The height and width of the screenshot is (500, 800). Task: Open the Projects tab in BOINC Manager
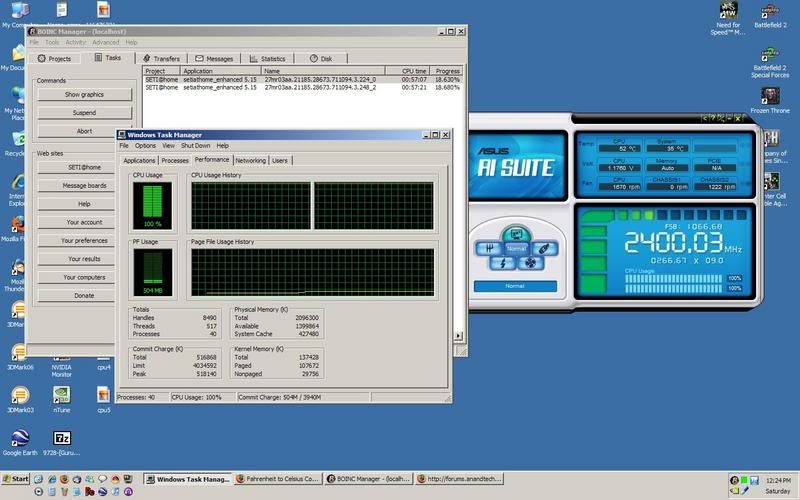[55, 59]
